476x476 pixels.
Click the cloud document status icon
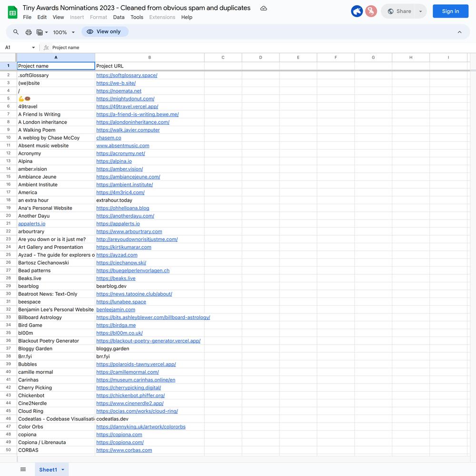point(264,8)
